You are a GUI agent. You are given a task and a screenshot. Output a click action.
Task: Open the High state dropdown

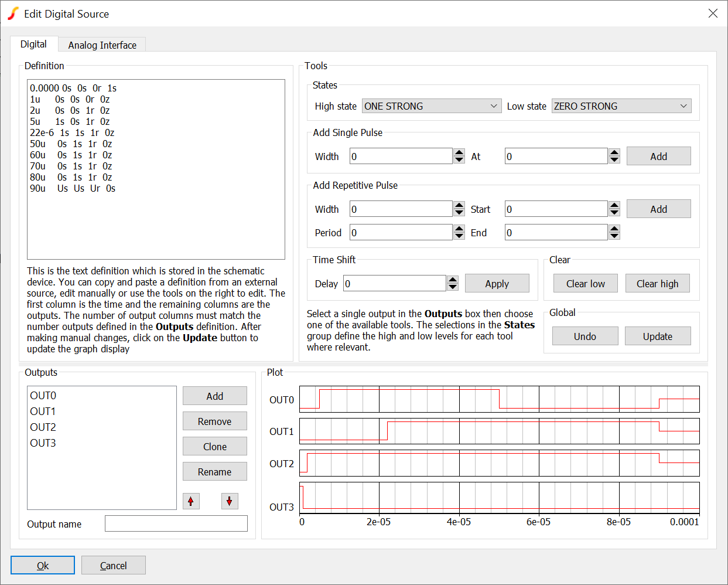(x=432, y=106)
